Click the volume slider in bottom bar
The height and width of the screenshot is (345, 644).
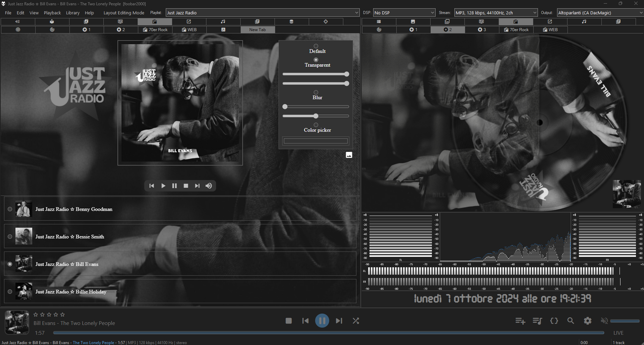[x=625, y=321]
